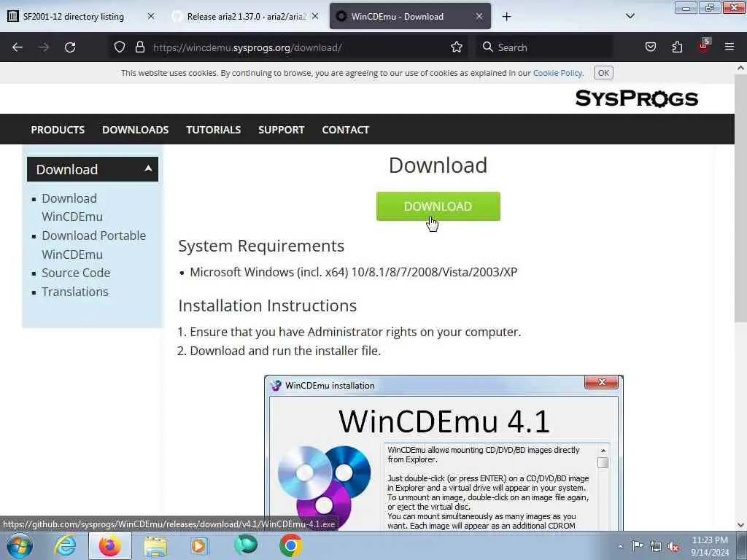The image size is (747, 560).
Task: Click the SysProgs logo
Action: [636, 98]
